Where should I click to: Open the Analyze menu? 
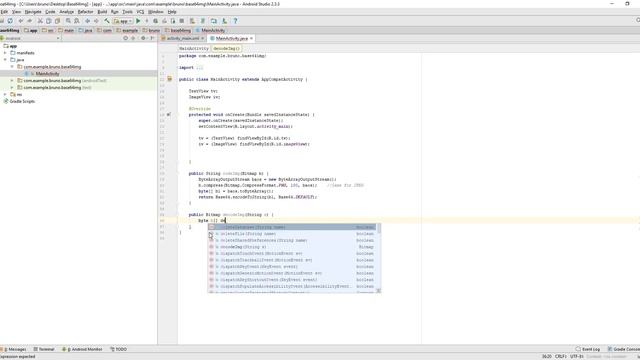[67, 12]
